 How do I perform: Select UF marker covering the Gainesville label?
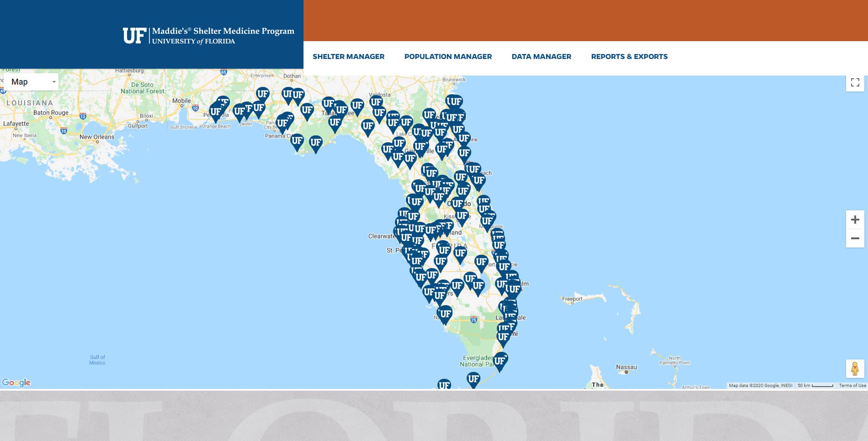point(421,148)
